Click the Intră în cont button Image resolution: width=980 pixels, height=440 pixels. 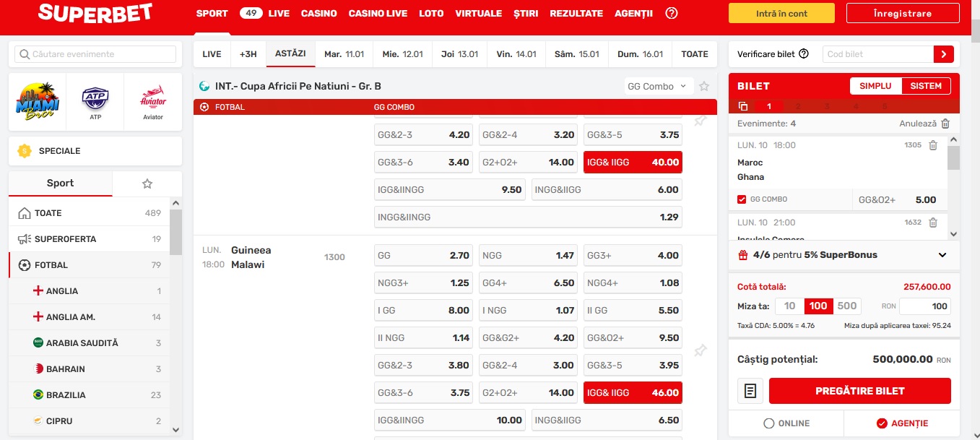click(x=781, y=13)
